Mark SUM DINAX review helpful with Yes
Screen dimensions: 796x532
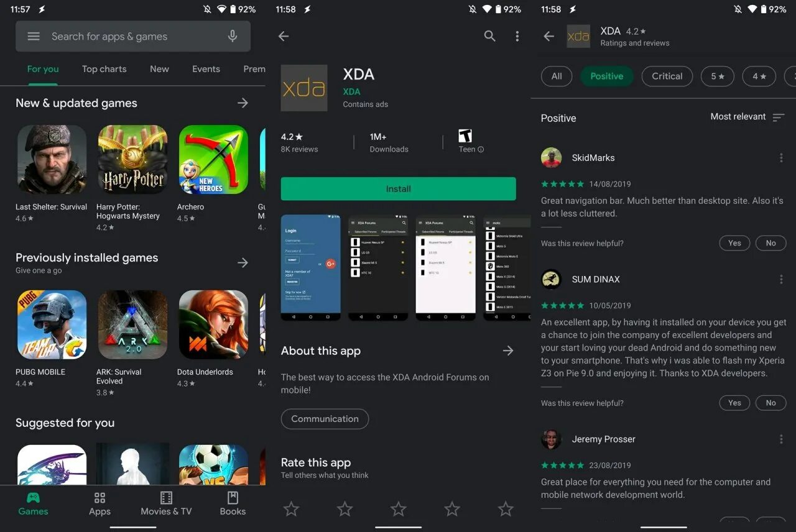(x=734, y=403)
